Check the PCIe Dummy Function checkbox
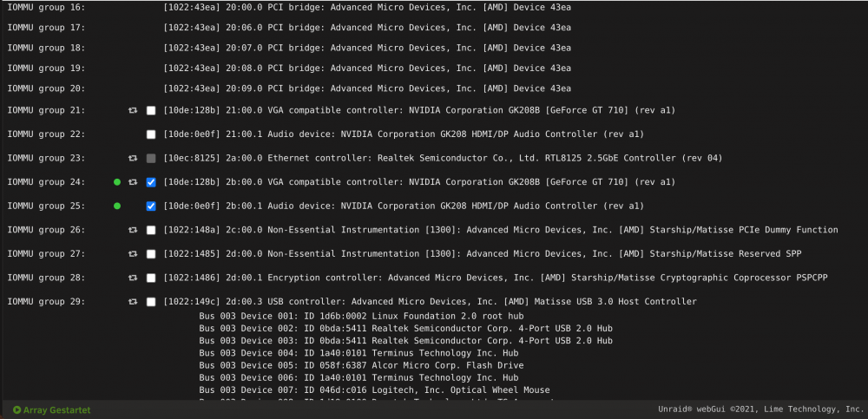This screenshot has width=868, height=419. (x=150, y=230)
